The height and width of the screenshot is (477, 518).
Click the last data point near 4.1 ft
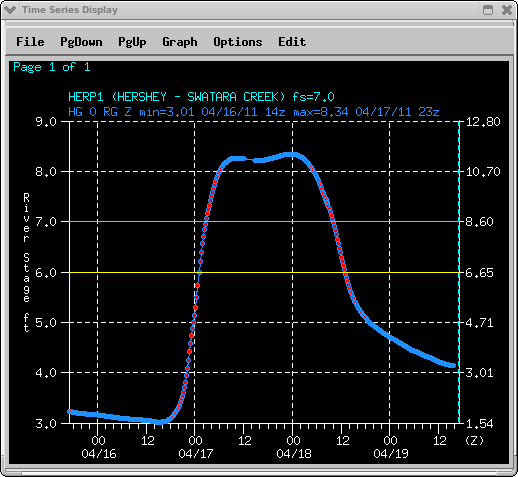[453, 366]
